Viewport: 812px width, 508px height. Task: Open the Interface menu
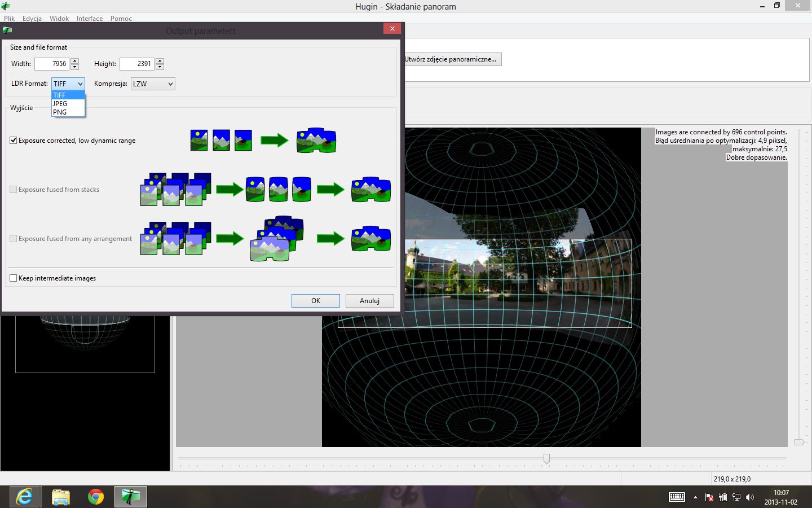[90, 19]
